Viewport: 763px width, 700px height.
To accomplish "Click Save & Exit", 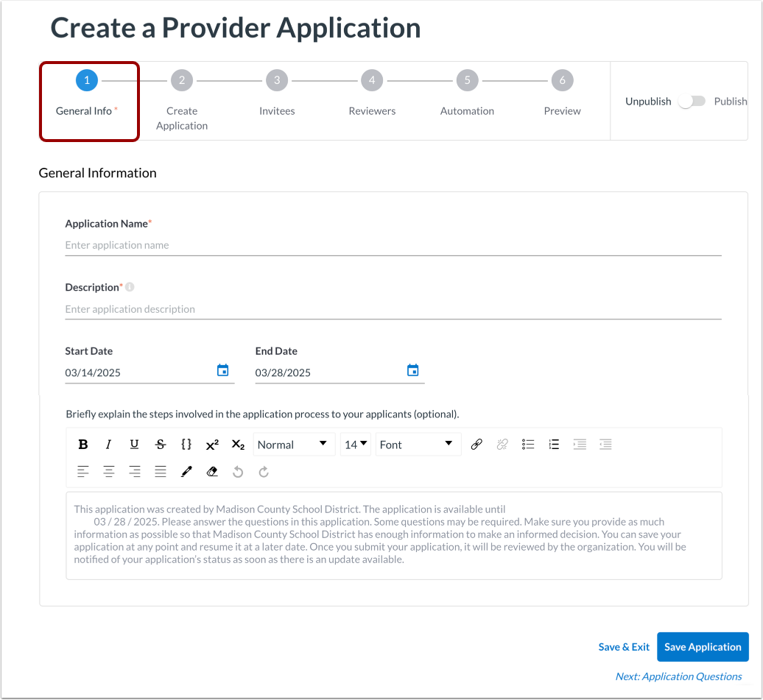I will click(x=624, y=647).
